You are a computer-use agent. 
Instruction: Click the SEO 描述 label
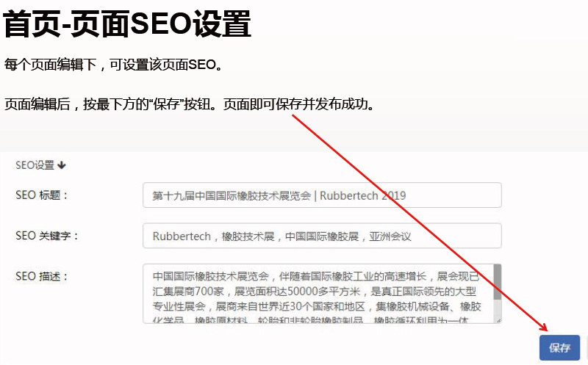point(41,276)
